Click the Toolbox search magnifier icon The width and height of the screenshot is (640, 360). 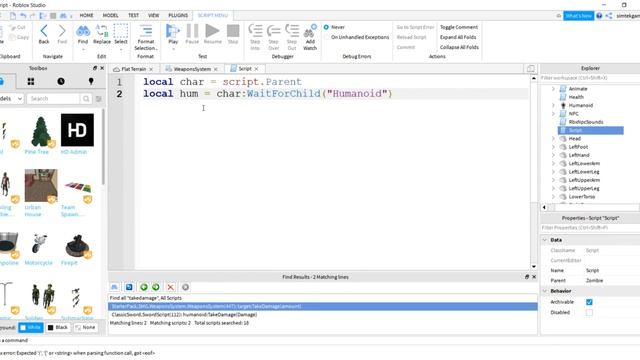click(86, 99)
